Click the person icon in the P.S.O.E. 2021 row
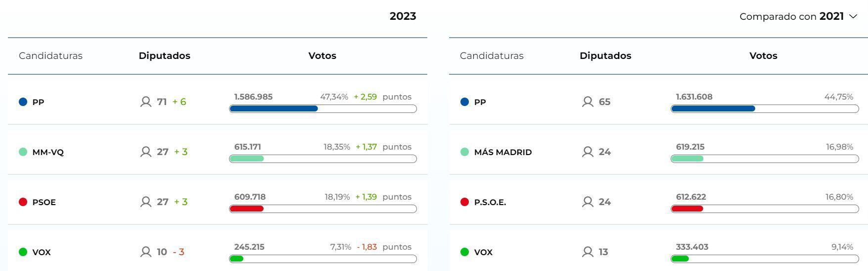Screen dimensions: 868x271 [x=588, y=202]
